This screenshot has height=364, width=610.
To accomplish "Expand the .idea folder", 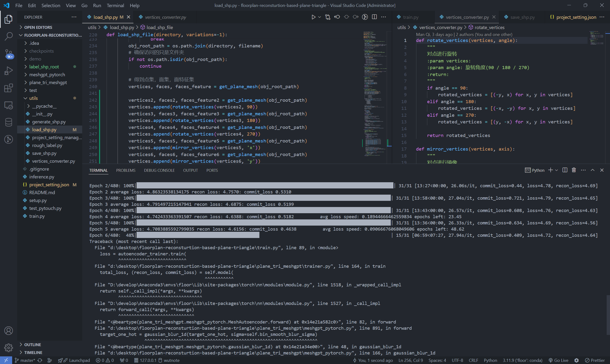I will [x=34, y=43].
